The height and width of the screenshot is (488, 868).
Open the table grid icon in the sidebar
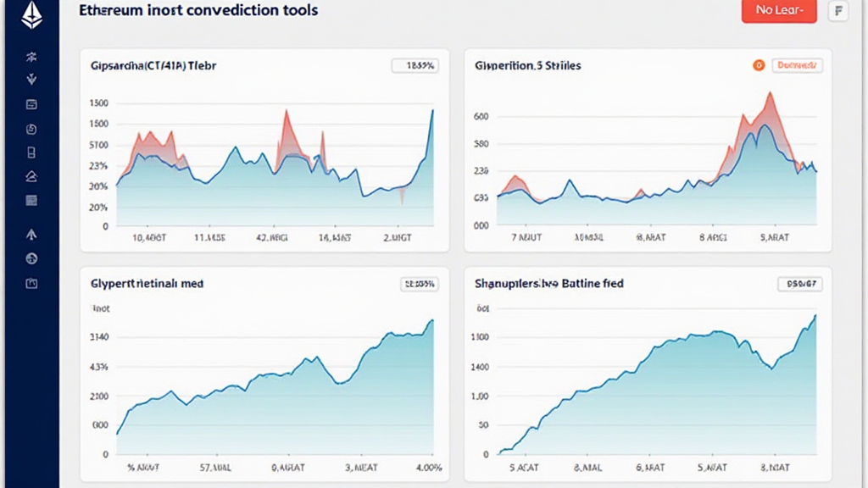(x=32, y=200)
